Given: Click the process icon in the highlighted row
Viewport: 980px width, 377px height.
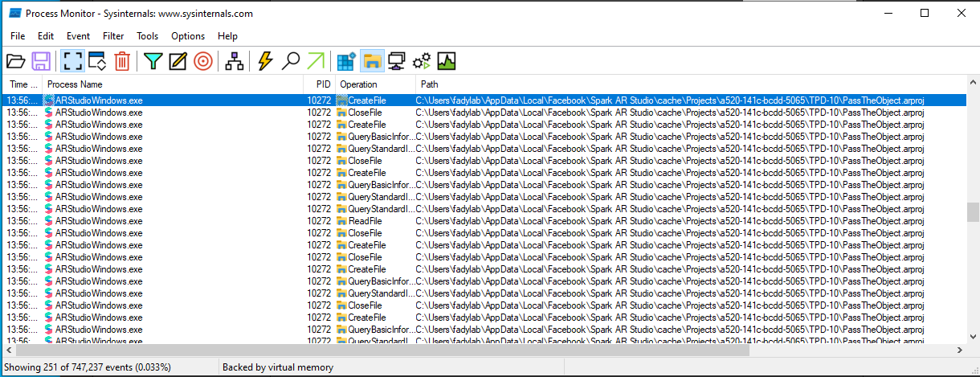Looking at the screenshot, I should 49,100.
